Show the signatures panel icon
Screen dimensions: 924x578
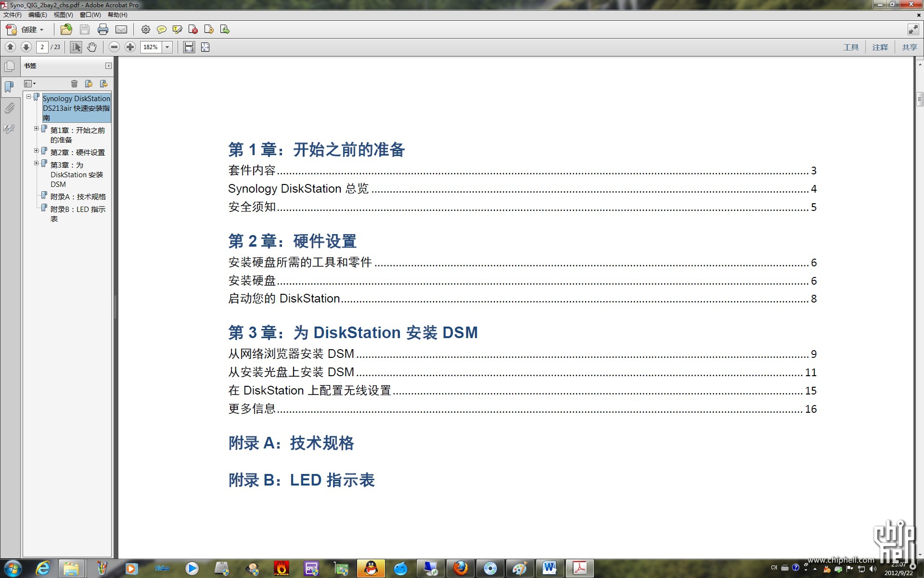click(10, 129)
